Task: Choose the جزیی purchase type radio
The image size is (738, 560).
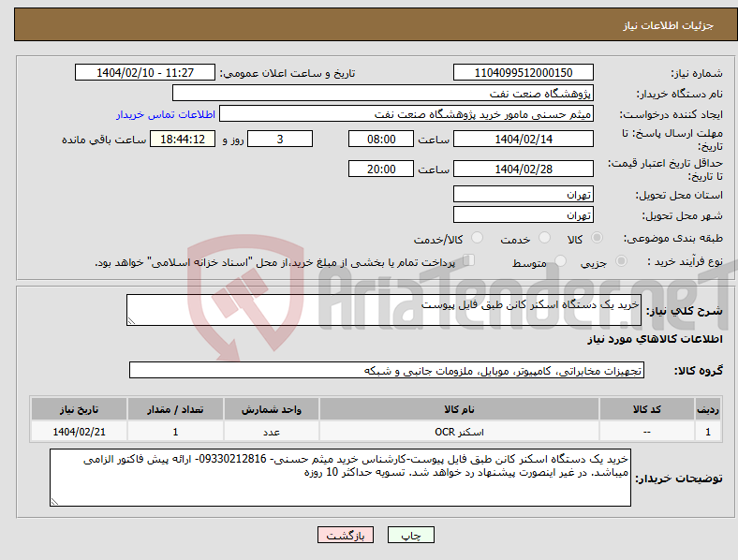Action: click(x=621, y=261)
